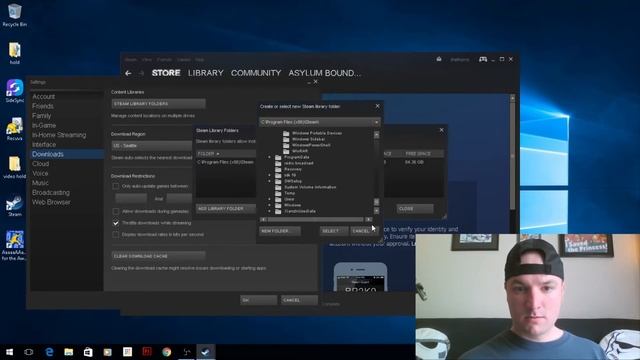Enable 'Display download rates in bits' checkbox
The height and width of the screenshot is (360, 640).
coord(116,235)
